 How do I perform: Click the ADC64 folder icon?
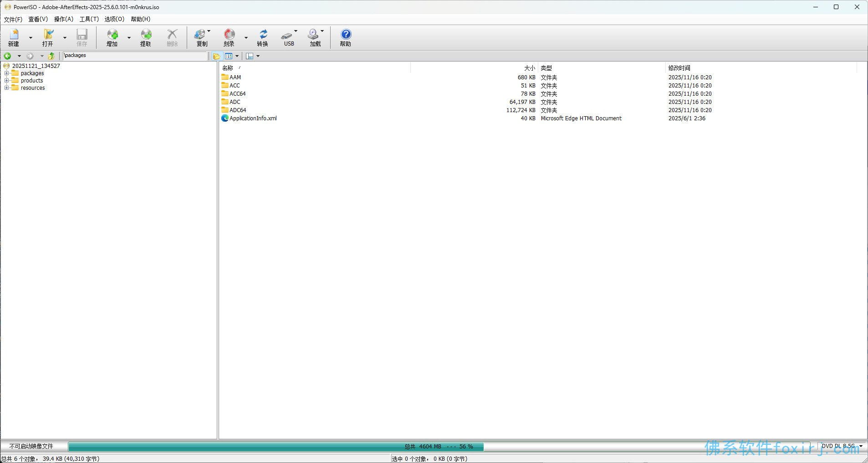coord(225,110)
